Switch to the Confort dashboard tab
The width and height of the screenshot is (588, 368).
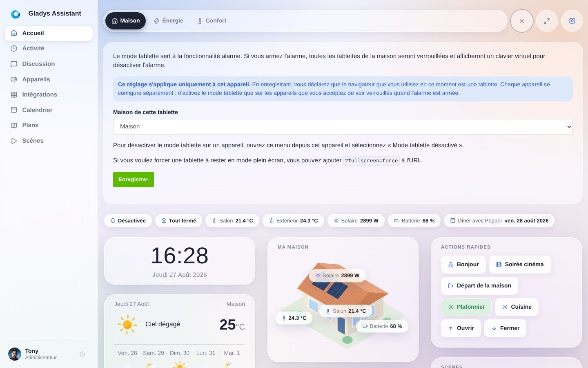click(212, 21)
